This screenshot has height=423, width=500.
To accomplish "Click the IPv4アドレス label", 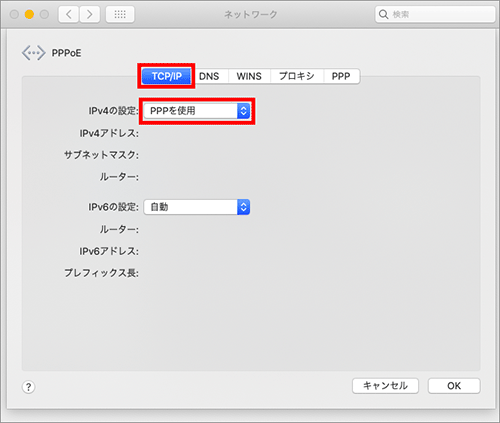I will coord(109,133).
